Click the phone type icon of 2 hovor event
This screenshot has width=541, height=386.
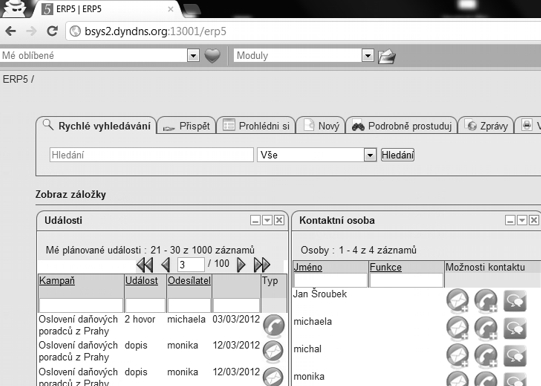pyautogui.click(x=274, y=325)
